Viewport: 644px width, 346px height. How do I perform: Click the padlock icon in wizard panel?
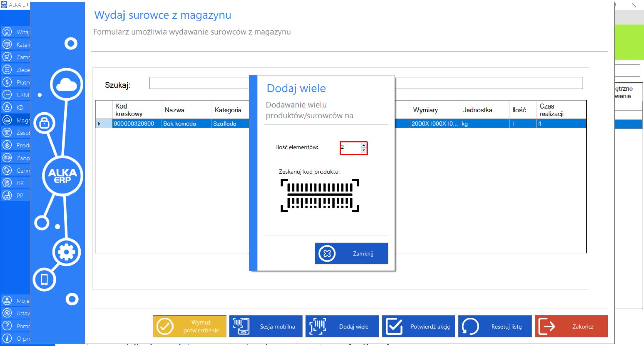pos(44,123)
